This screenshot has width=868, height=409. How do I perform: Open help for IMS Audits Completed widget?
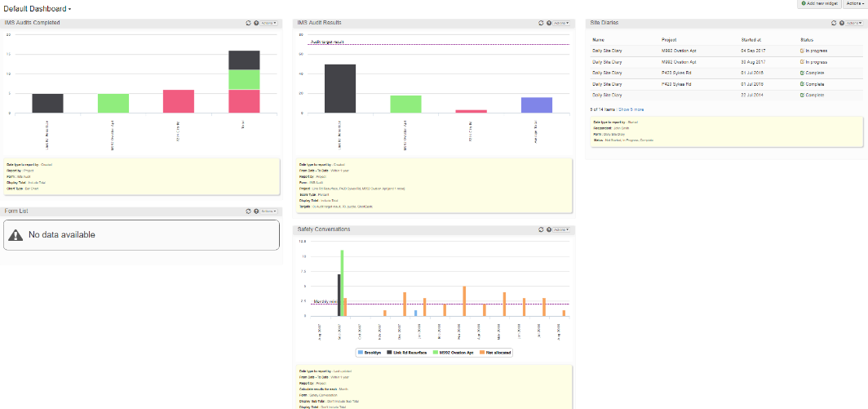point(255,23)
